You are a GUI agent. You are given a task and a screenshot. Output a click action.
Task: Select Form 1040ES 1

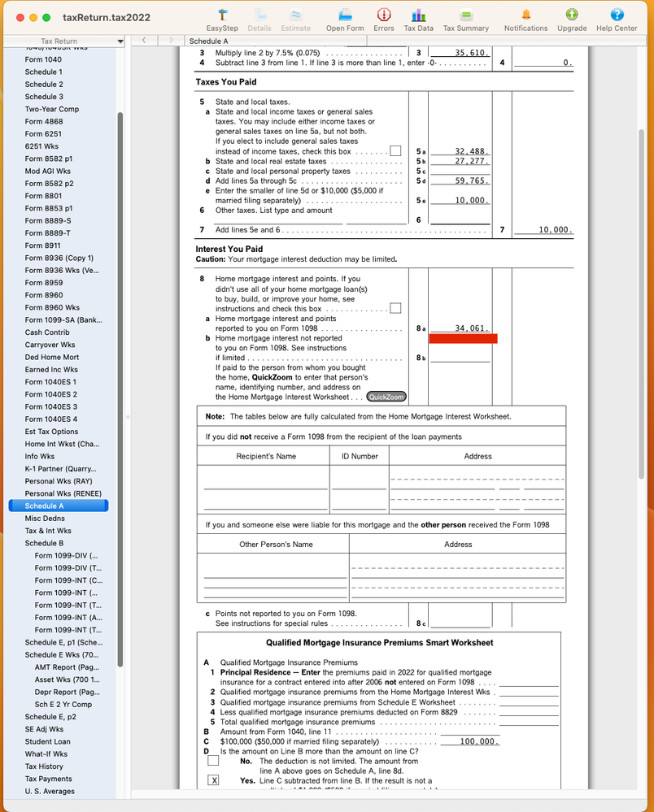click(50, 382)
